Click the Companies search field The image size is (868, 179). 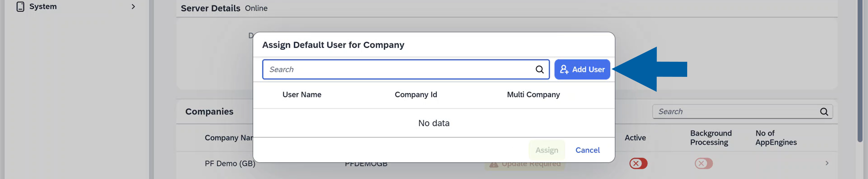point(725,111)
